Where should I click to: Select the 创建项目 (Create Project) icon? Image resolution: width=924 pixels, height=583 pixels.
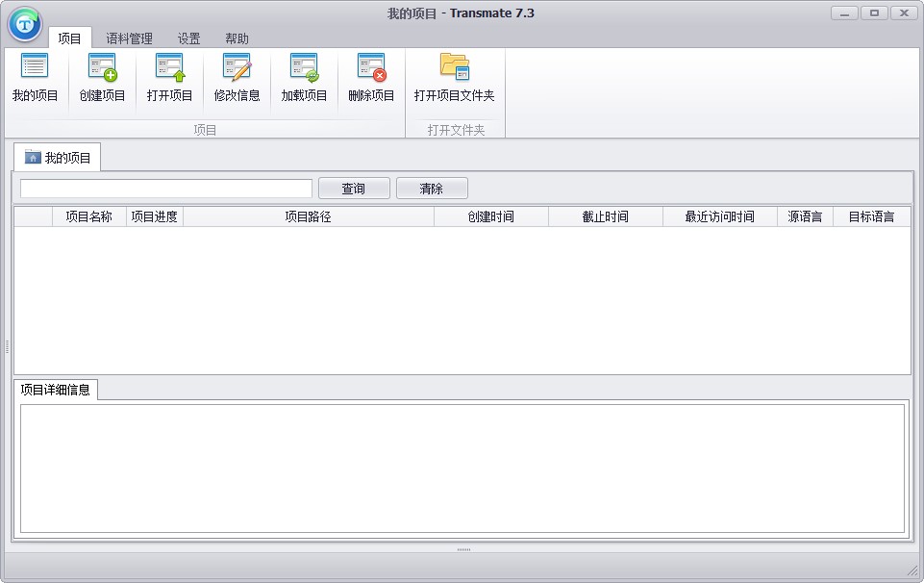pyautogui.click(x=101, y=77)
